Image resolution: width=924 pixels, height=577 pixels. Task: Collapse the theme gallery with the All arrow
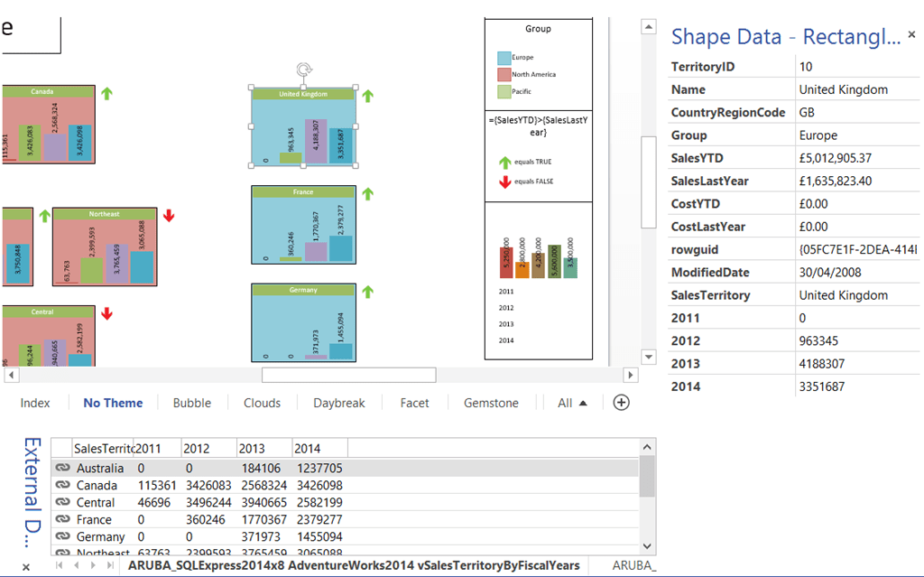[x=583, y=403]
